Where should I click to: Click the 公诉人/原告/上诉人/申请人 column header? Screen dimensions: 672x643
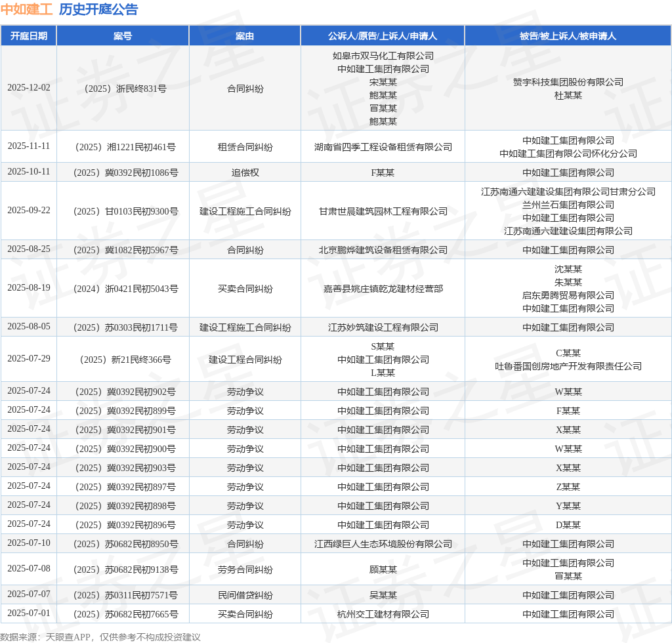383,36
